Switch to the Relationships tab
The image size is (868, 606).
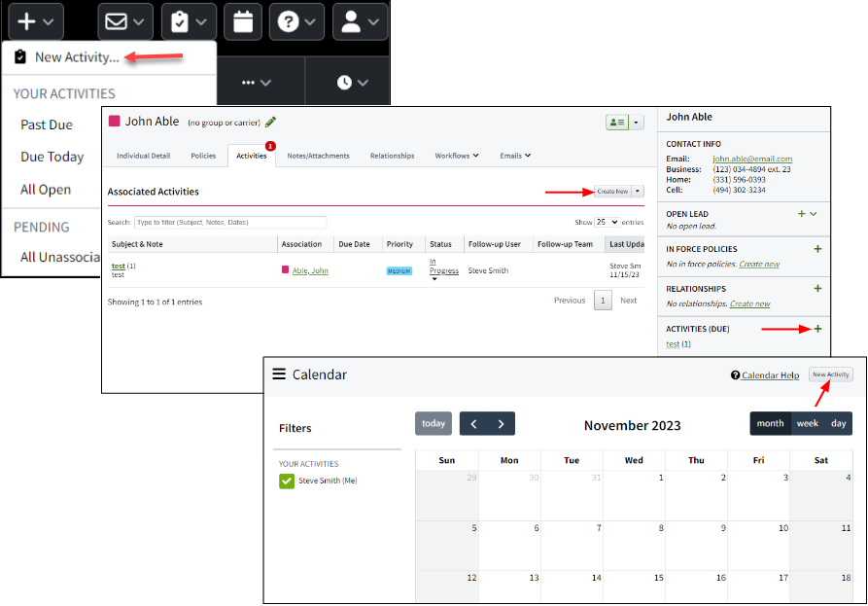[392, 156]
